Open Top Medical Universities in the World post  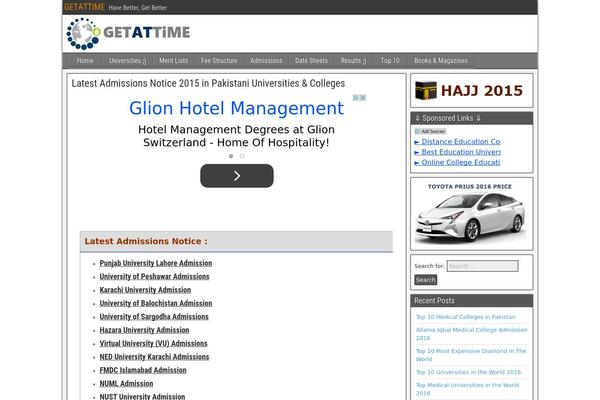[468, 389]
